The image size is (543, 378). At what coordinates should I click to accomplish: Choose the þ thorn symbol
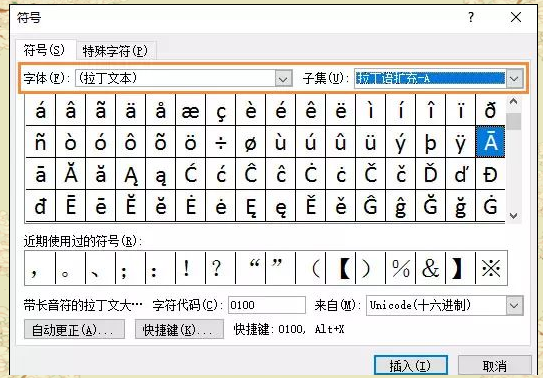(x=430, y=142)
